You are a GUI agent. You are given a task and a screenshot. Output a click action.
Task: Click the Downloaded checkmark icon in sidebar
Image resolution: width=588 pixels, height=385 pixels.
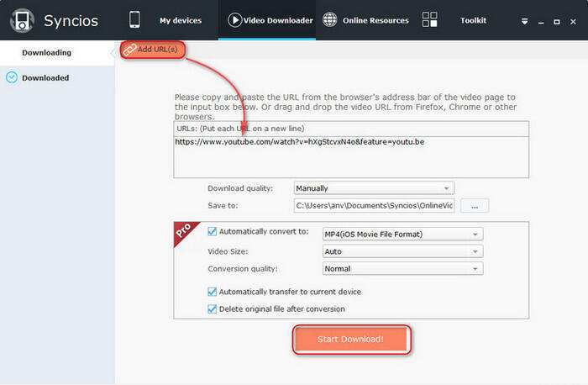11,77
